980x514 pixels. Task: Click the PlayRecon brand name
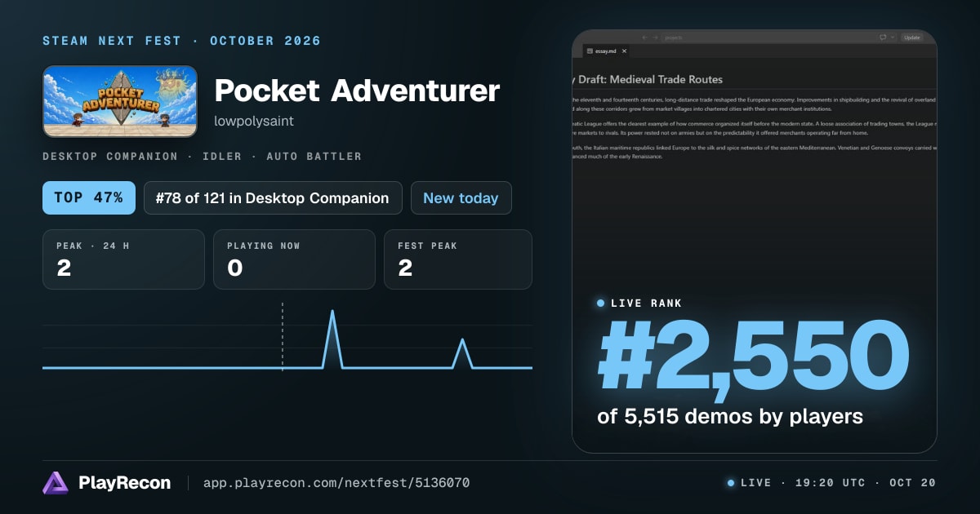(125, 483)
